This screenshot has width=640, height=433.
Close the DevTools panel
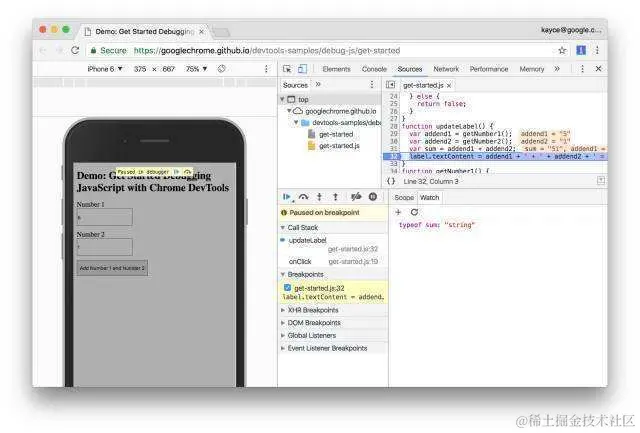598,69
